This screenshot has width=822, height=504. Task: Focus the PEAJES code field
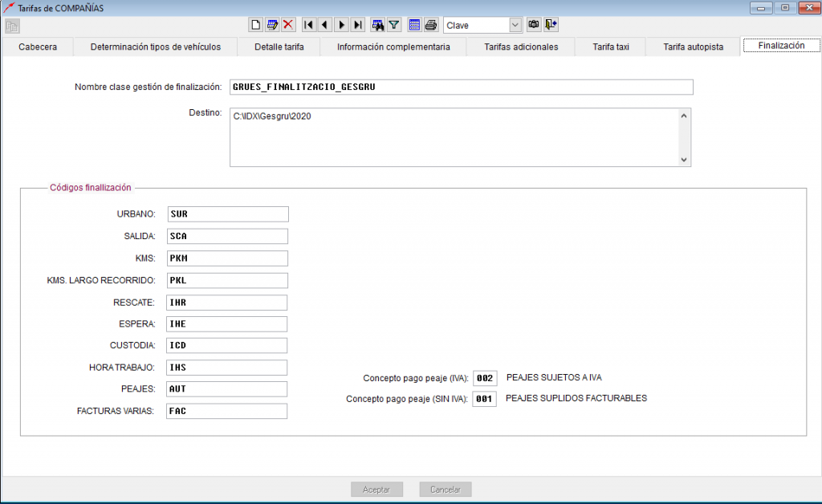pyautogui.click(x=227, y=388)
